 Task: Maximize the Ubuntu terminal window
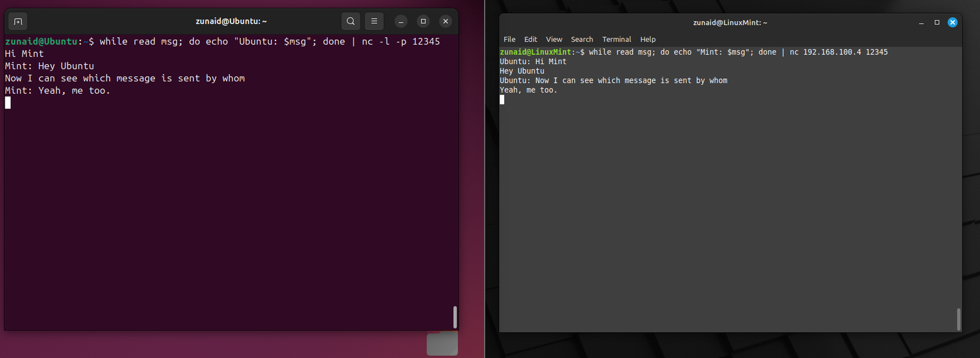coord(423,21)
